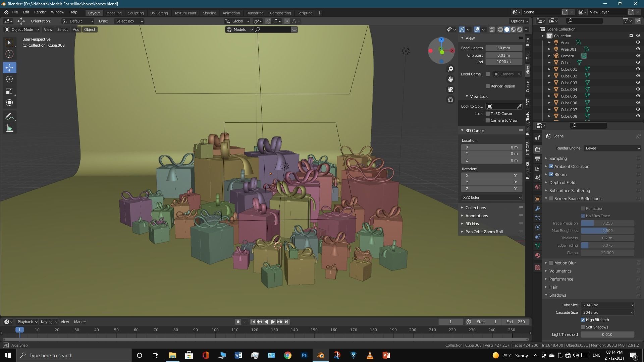This screenshot has height=362, width=644.
Task: Open the Cascade Size dropdown
Action: click(607, 312)
